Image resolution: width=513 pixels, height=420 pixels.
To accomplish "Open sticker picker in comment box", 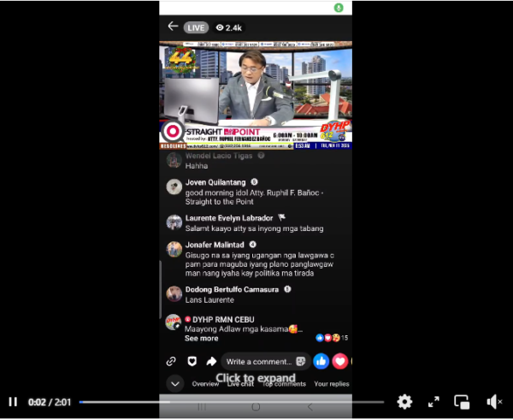I will (x=300, y=361).
